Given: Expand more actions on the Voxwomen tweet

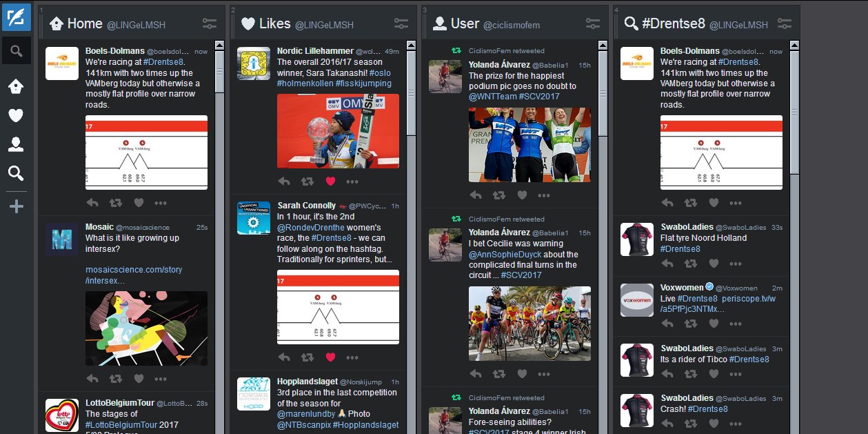Looking at the screenshot, I should pyautogui.click(x=736, y=323).
